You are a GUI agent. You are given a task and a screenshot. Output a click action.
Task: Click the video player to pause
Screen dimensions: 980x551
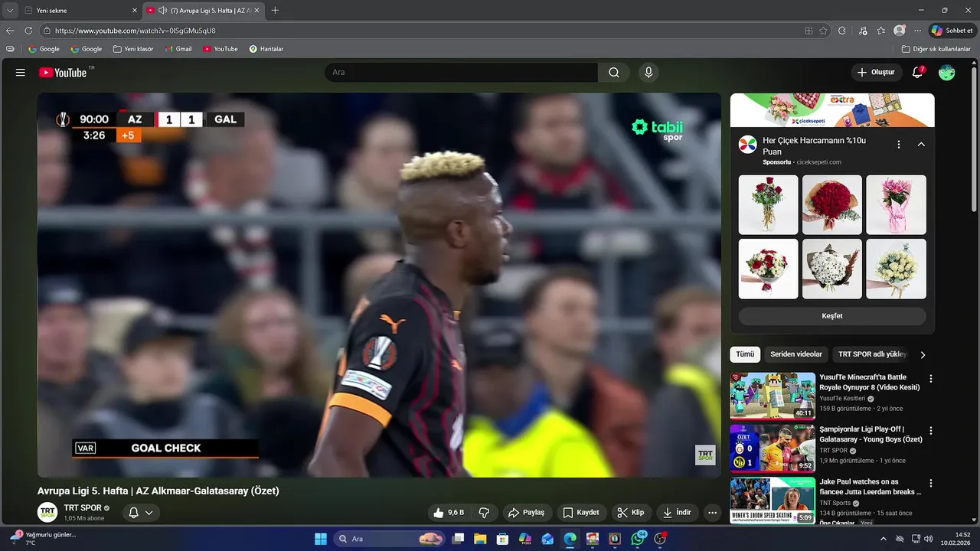click(379, 285)
